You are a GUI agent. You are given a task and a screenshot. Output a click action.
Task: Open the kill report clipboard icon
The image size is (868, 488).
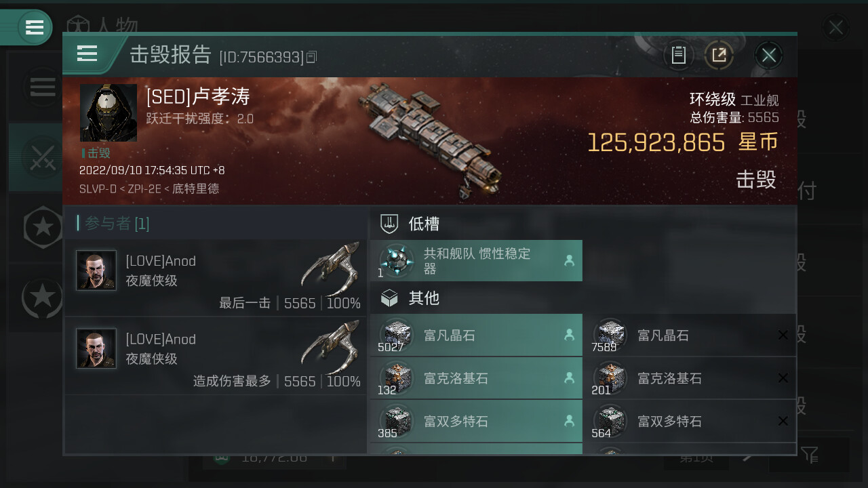tap(678, 55)
